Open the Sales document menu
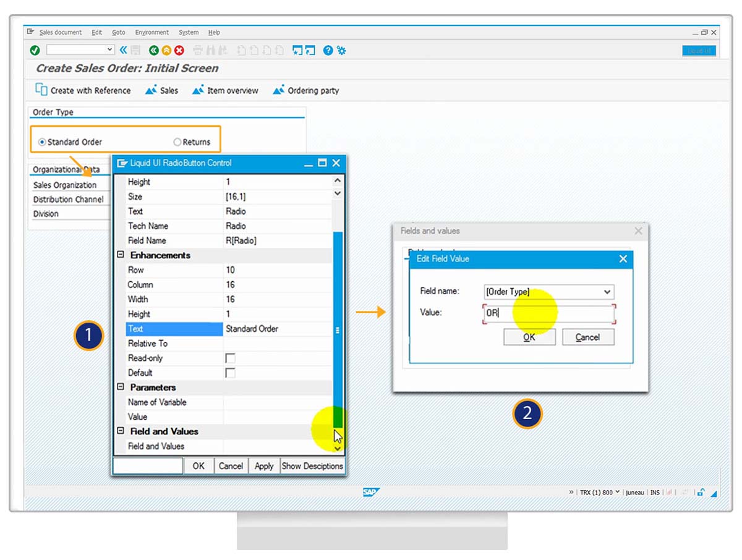This screenshot has width=742, height=560. 60,32
